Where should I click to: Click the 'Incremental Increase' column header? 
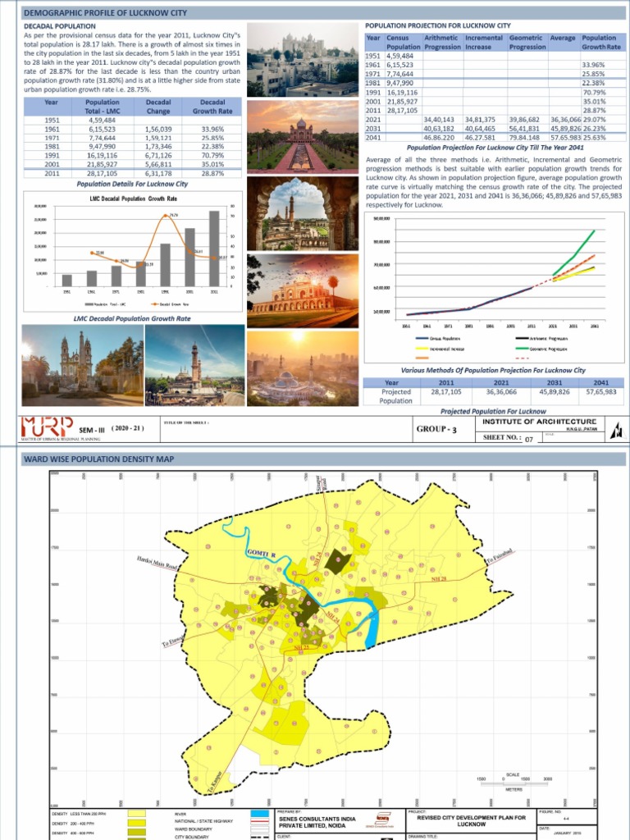point(484,43)
